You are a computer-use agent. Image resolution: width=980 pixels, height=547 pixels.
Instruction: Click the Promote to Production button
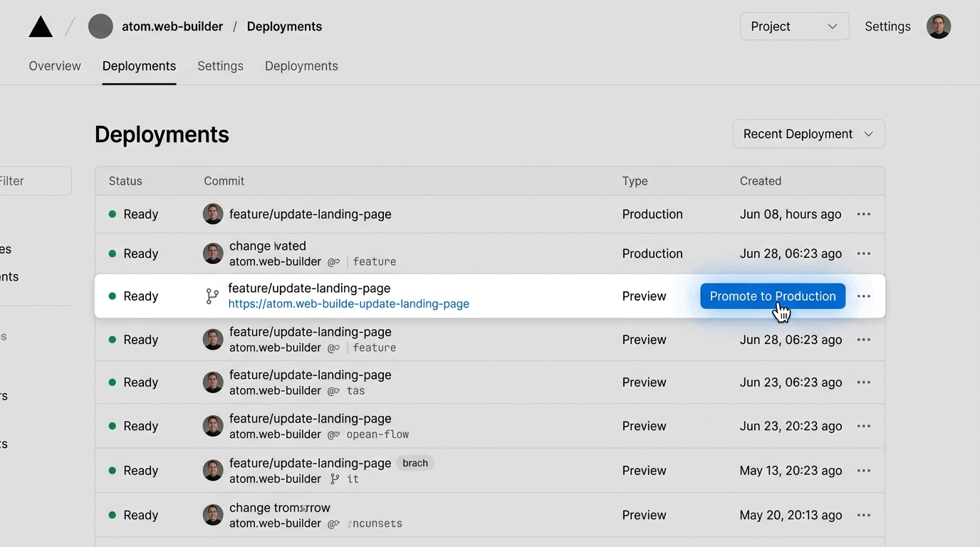[772, 296]
